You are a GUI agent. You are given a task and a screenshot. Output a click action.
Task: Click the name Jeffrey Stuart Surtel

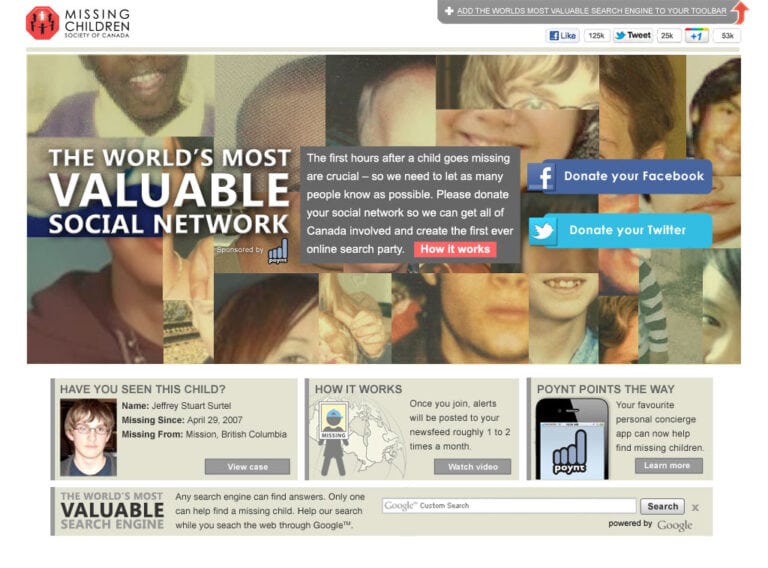point(191,406)
